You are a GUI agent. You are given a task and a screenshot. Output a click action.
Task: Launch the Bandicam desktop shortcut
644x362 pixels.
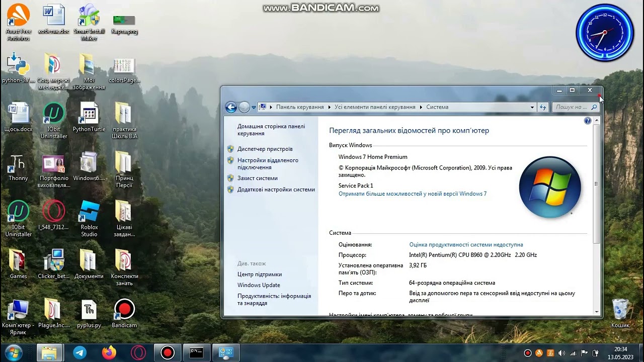(124, 313)
